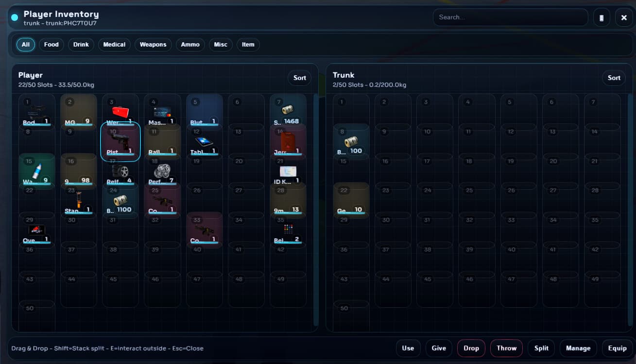
Task: Click the highlighted Pistol item
Action: coord(120,141)
